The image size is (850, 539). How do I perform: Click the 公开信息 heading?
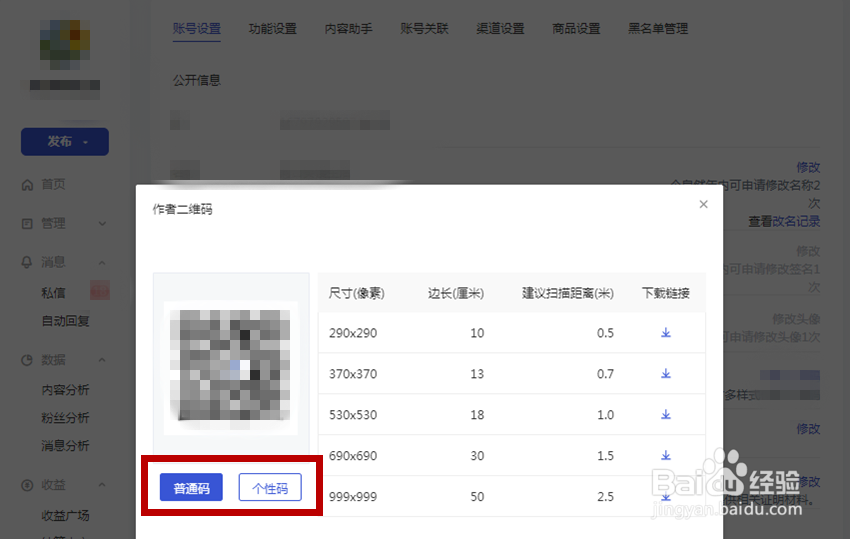(197, 80)
